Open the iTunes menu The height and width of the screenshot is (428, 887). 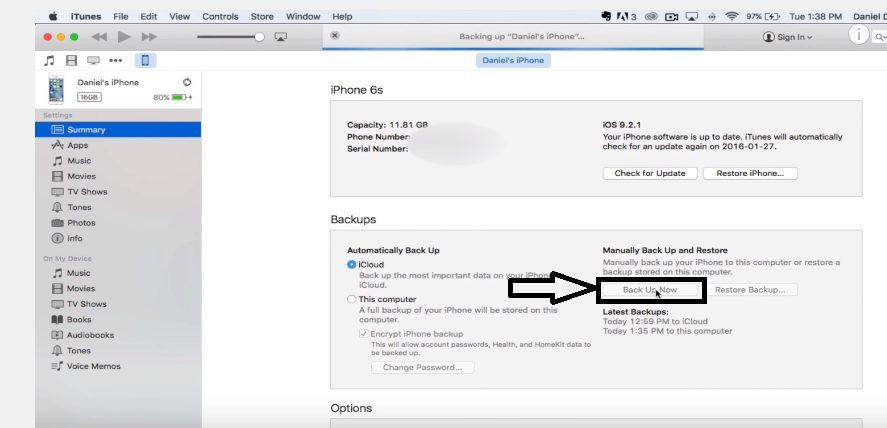[x=85, y=16]
